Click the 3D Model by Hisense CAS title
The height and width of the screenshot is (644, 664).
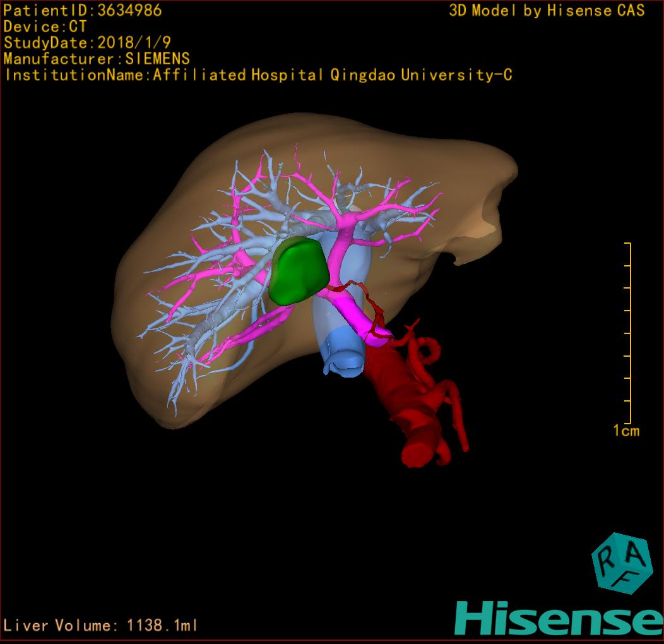(x=547, y=10)
